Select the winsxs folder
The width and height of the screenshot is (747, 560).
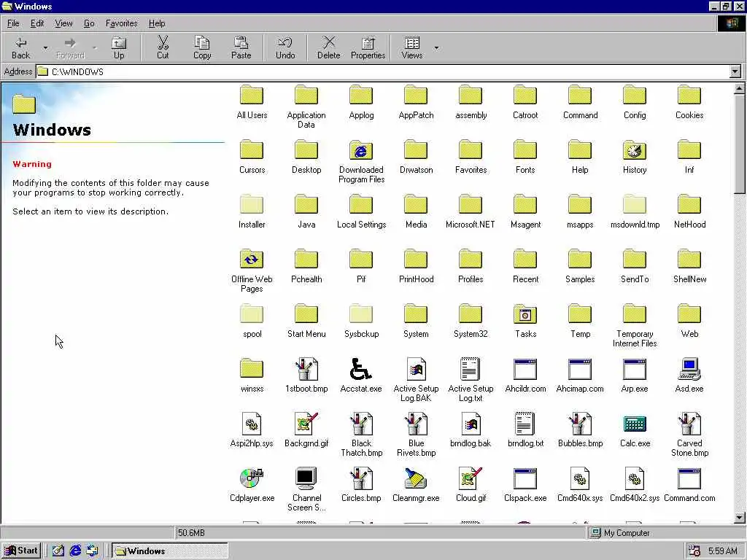(252, 376)
